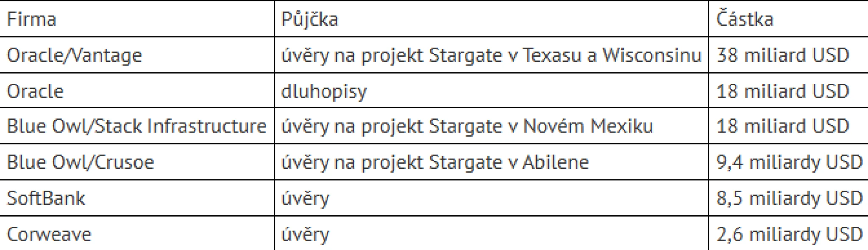This screenshot has height=250, width=868.
Task: Click the Částka column header
Action: click(x=745, y=19)
